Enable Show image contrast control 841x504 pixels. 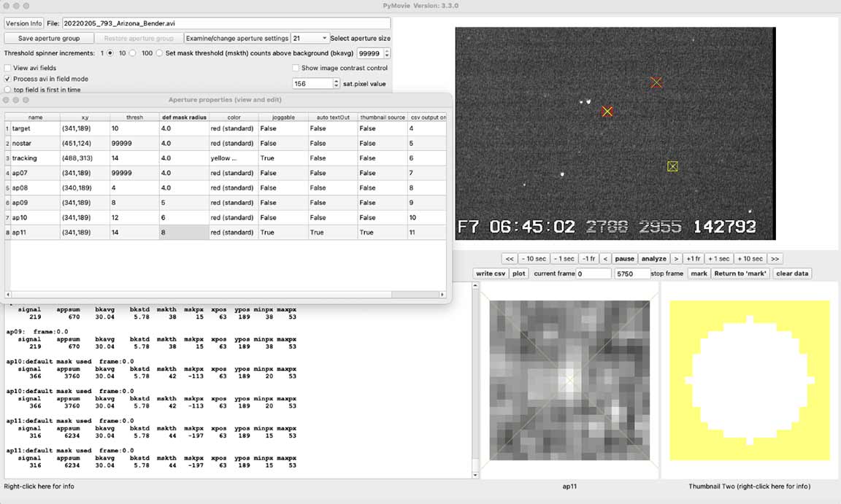pos(296,68)
